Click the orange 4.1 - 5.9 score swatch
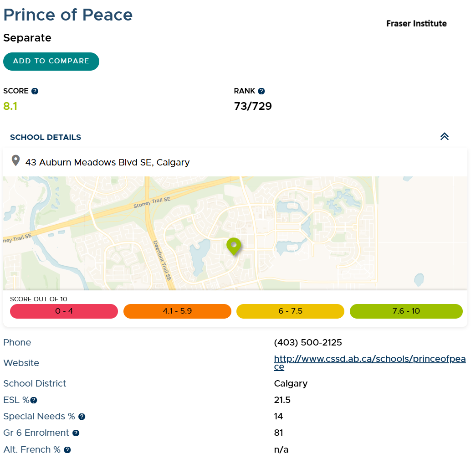Image resolution: width=476 pixels, height=454 pixels. coord(177,311)
